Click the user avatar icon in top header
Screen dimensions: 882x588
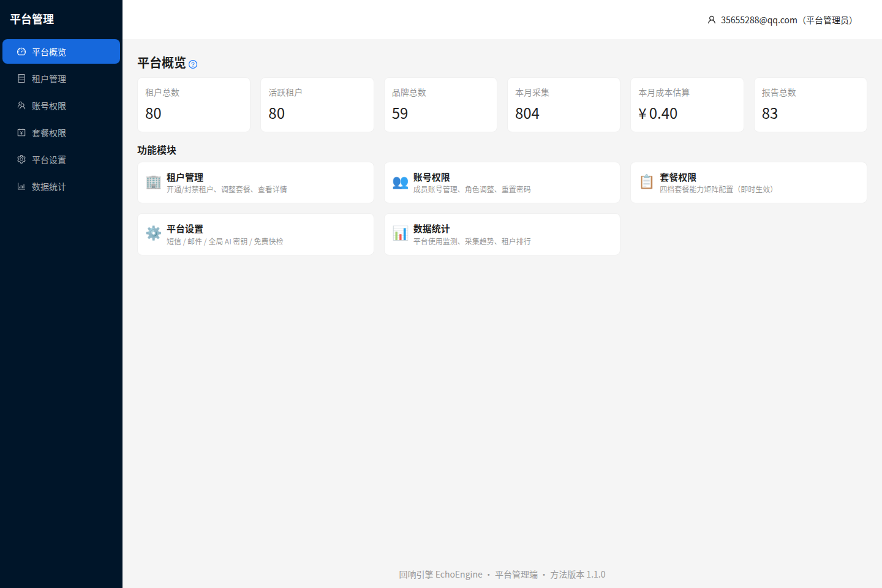tap(712, 20)
